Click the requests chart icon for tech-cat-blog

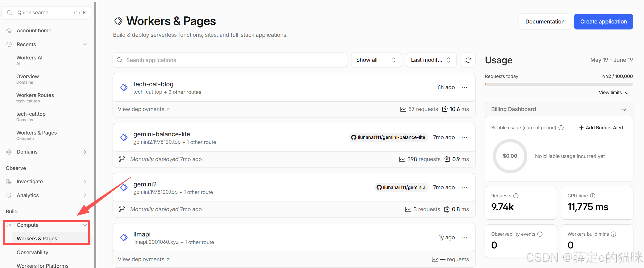pos(403,109)
